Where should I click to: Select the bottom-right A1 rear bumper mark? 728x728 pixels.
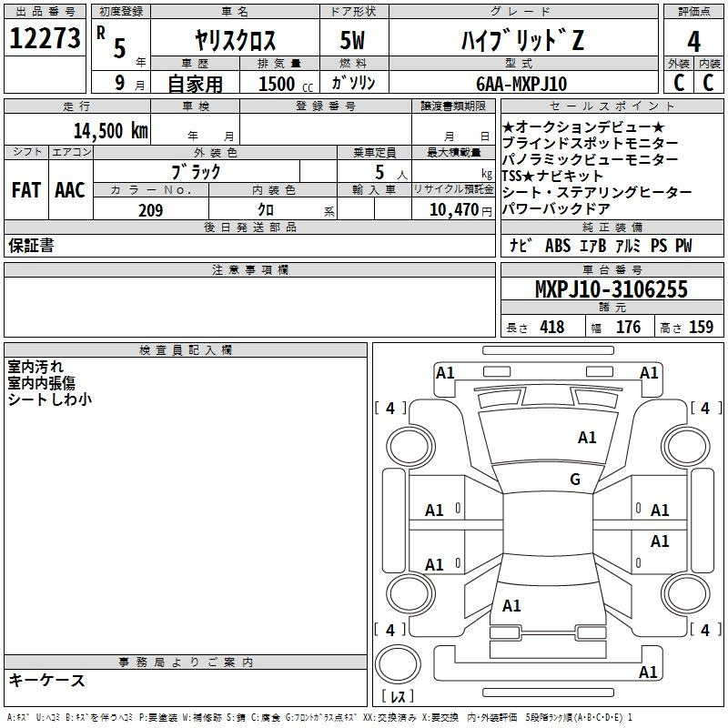(649, 672)
